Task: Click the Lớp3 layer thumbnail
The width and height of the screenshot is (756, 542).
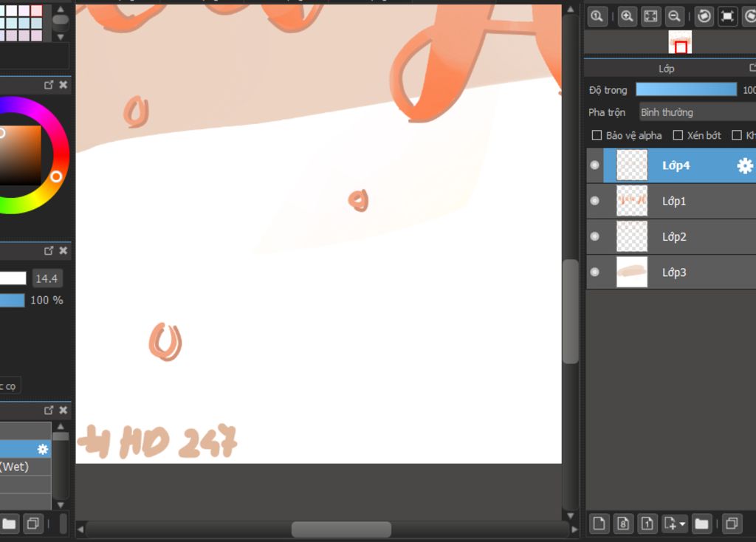Action: 632,272
